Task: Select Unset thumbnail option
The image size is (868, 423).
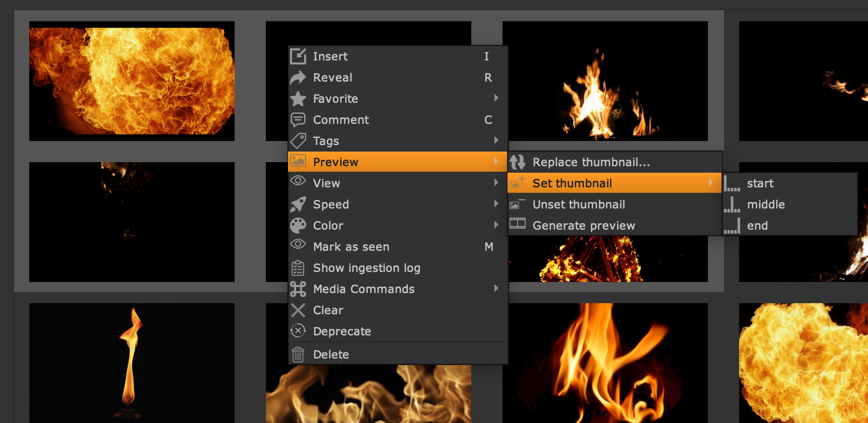Action: [578, 204]
